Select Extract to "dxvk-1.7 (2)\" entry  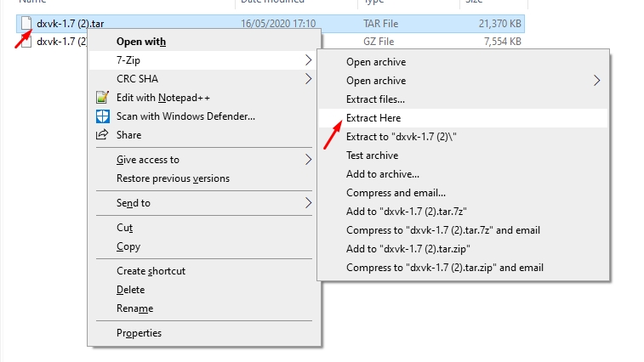tap(402, 137)
